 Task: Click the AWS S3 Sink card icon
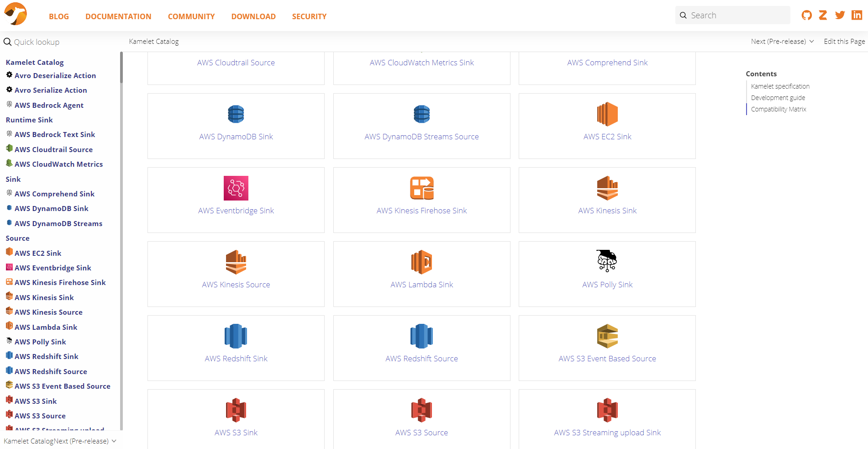pos(236,410)
